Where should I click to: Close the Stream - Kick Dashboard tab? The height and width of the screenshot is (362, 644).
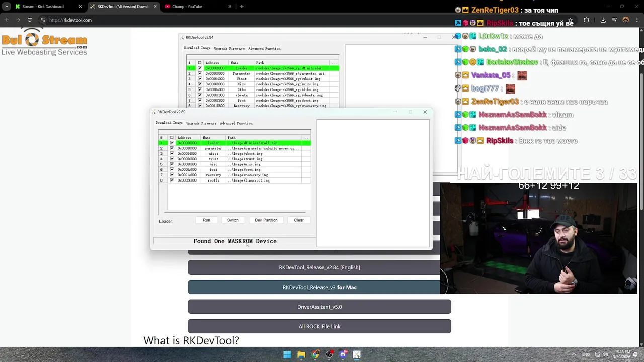80,7
